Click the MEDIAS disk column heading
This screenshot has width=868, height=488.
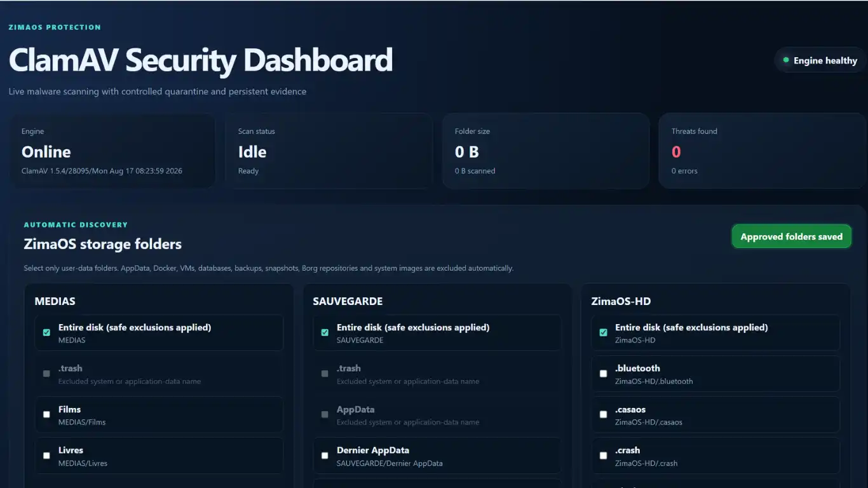tap(55, 301)
